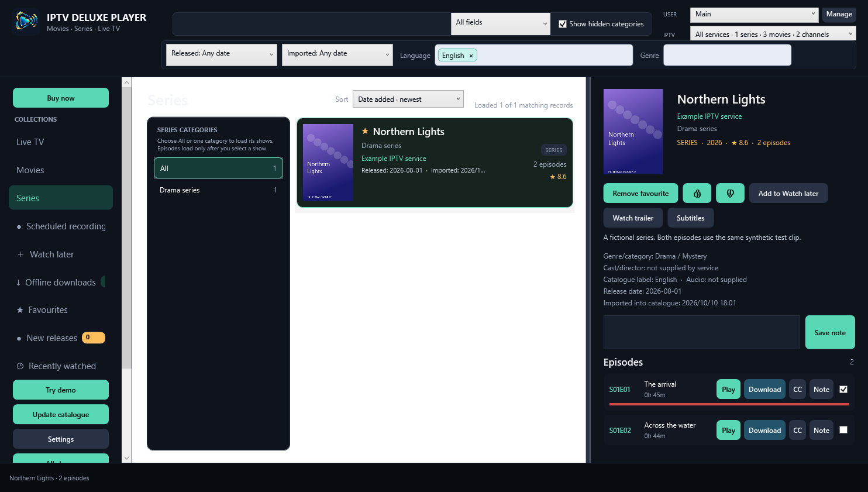Give Northern Lights a thumbs up
Image resolution: width=868 pixels, height=492 pixels.
[x=697, y=193]
